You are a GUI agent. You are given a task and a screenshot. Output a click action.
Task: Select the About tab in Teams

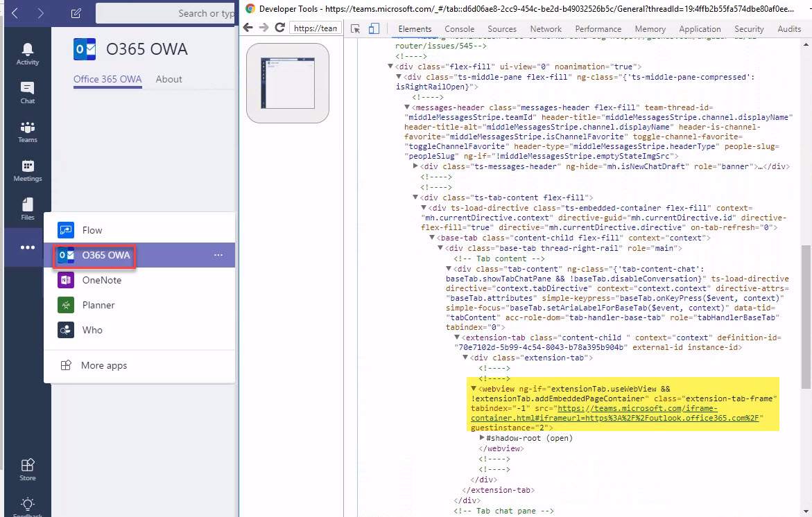[x=169, y=79]
